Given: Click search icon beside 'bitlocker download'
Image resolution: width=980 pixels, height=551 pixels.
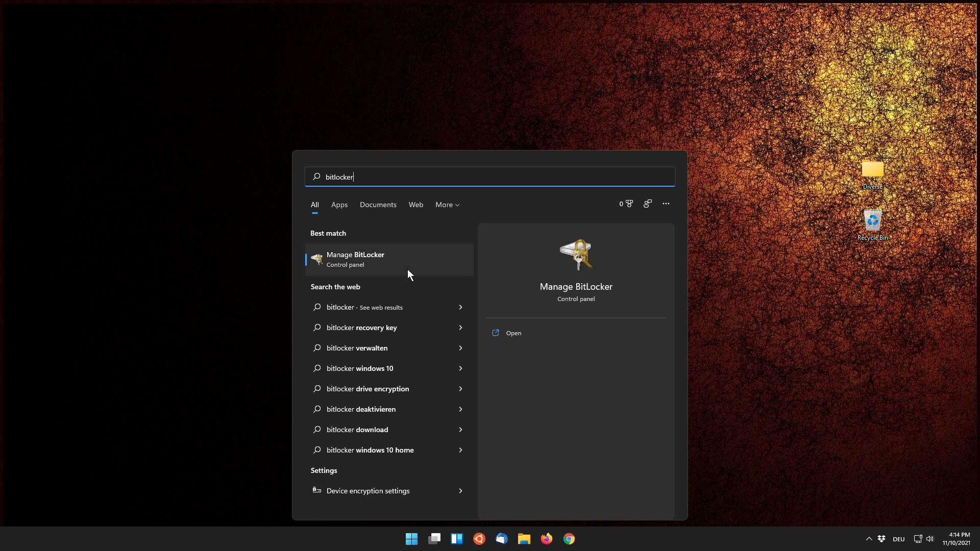Looking at the screenshot, I should pyautogui.click(x=317, y=430).
